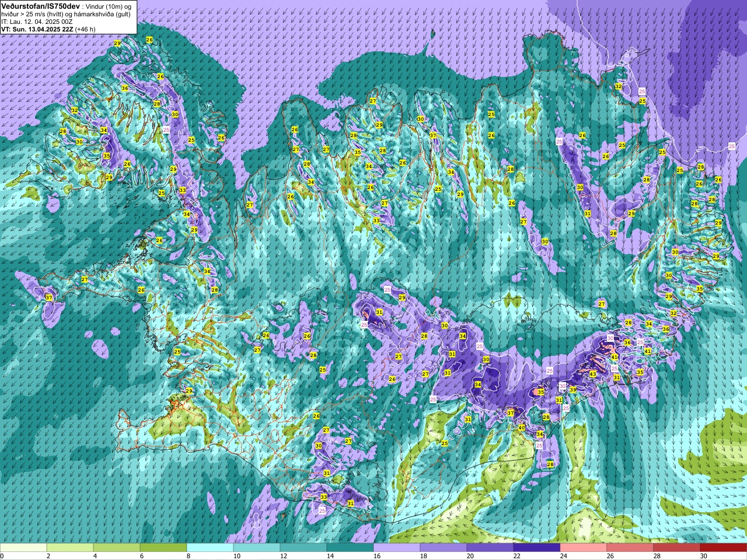The height and width of the screenshot is (560, 747).
Task: Pick the pale cyan 8–10 m/s color swatch
Action: [210, 548]
